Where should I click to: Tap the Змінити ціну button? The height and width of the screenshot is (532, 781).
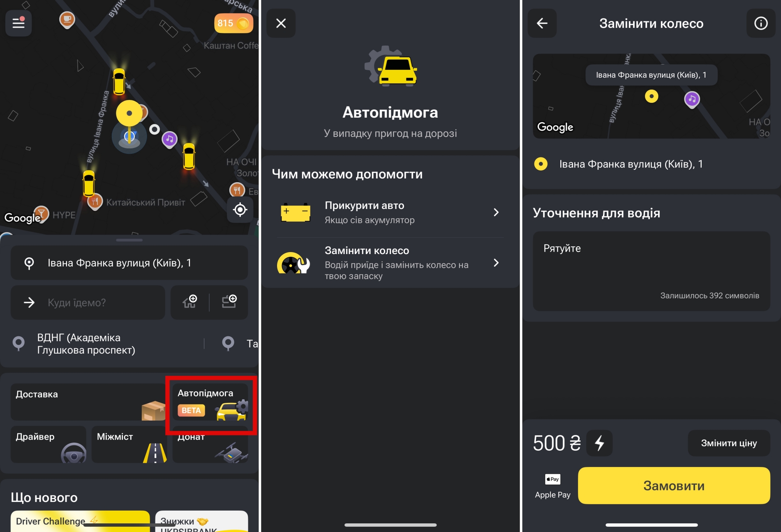click(729, 443)
